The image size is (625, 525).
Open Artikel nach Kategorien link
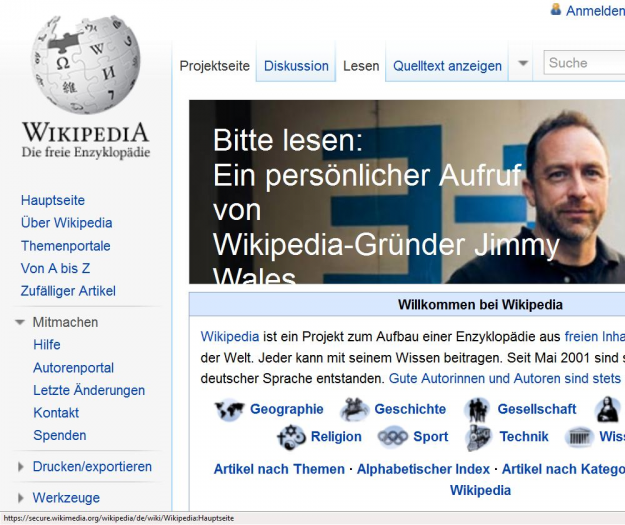coord(563,470)
